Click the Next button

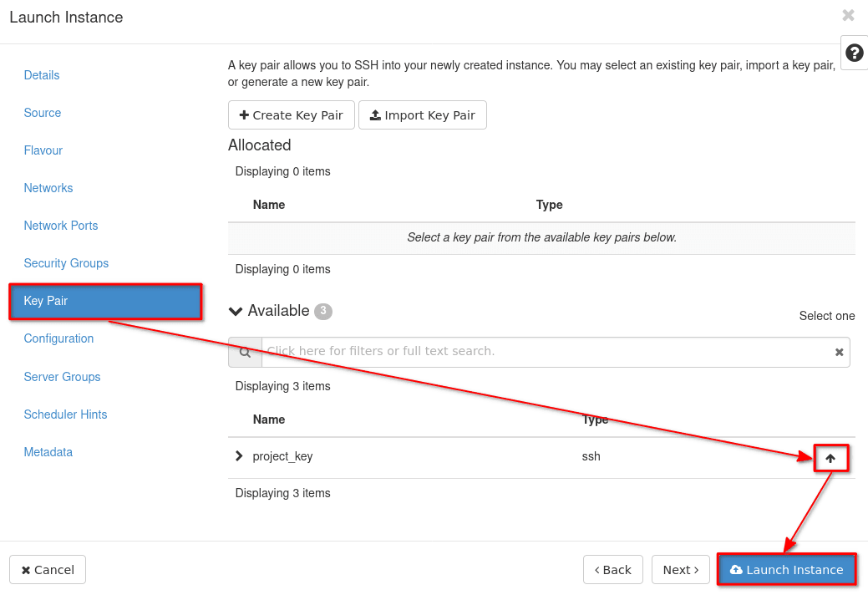point(680,570)
